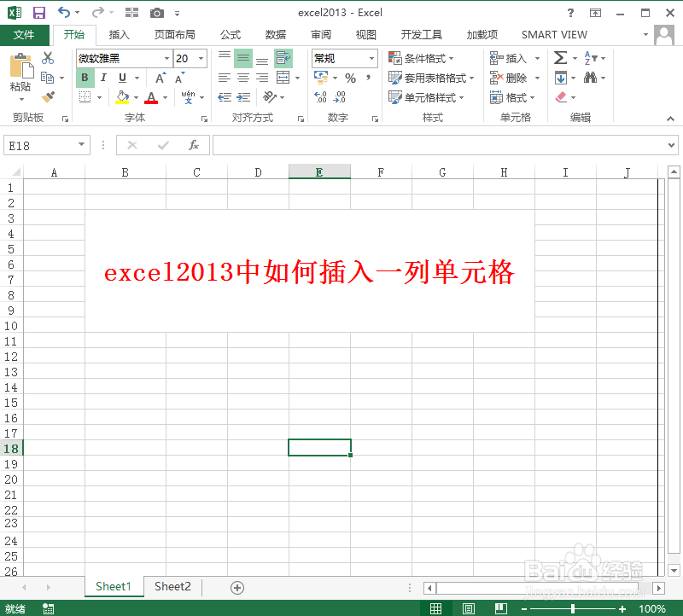Decrease font size with small A
Viewport: 683px width, 616px height.
click(x=179, y=78)
